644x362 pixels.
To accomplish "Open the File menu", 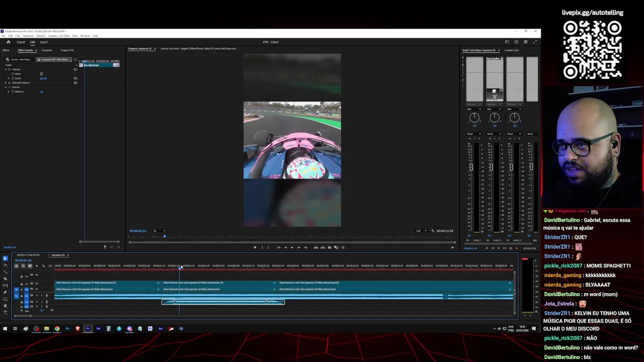I will pos(4,36).
